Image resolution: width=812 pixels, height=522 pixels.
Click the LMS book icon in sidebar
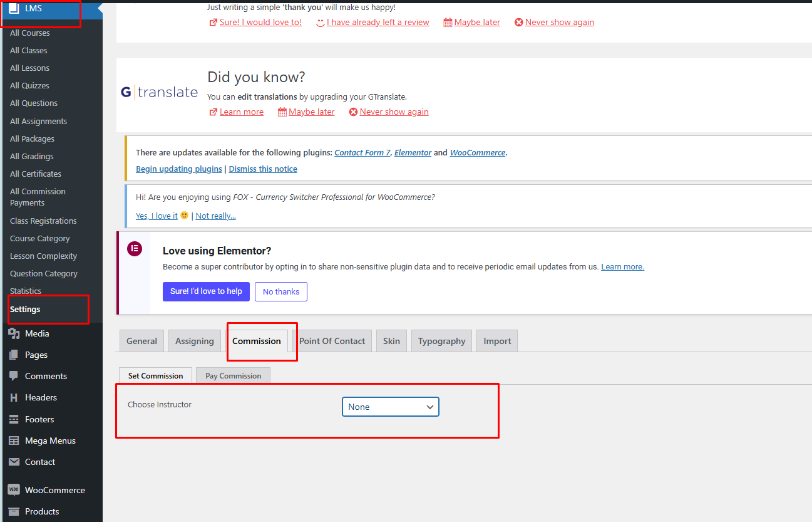pyautogui.click(x=13, y=9)
